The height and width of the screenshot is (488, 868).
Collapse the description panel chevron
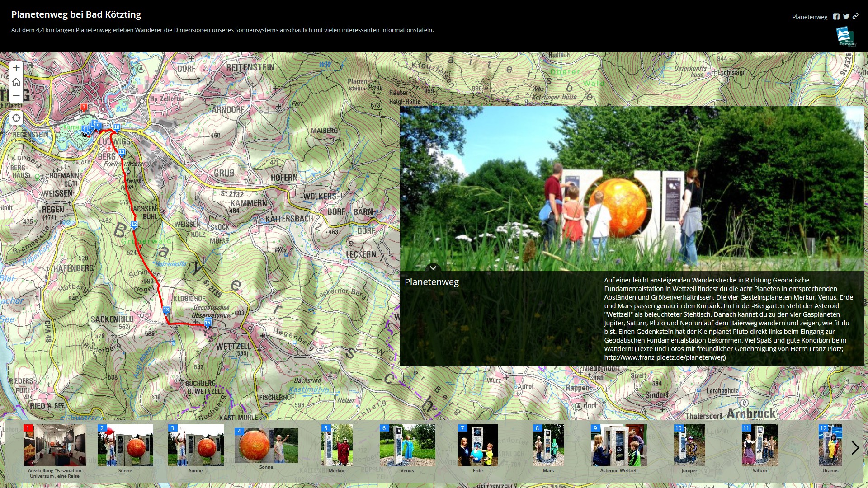tap(433, 268)
